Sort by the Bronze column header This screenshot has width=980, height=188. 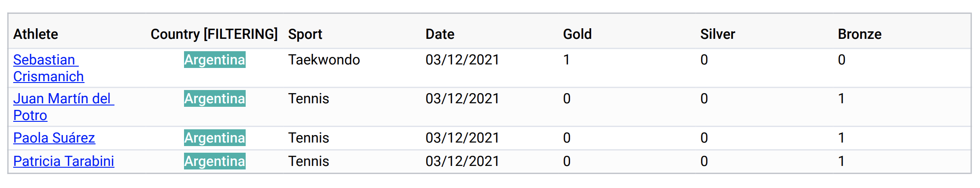tap(859, 34)
